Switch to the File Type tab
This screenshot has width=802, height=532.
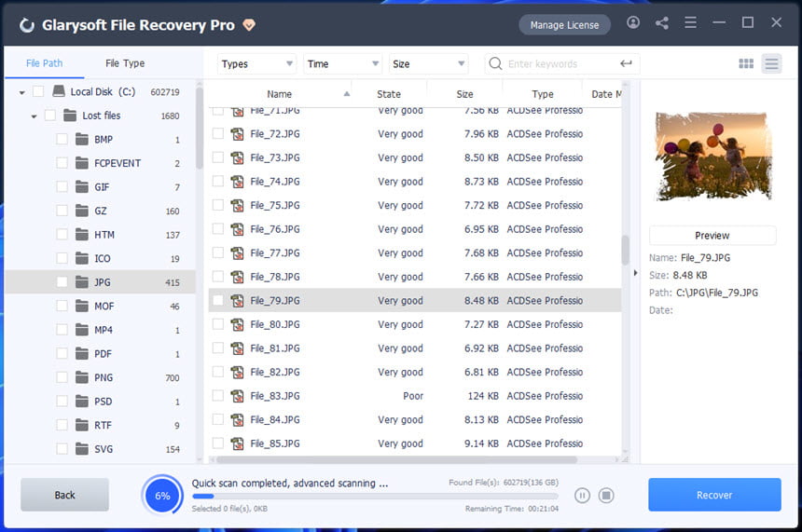pyautogui.click(x=125, y=62)
